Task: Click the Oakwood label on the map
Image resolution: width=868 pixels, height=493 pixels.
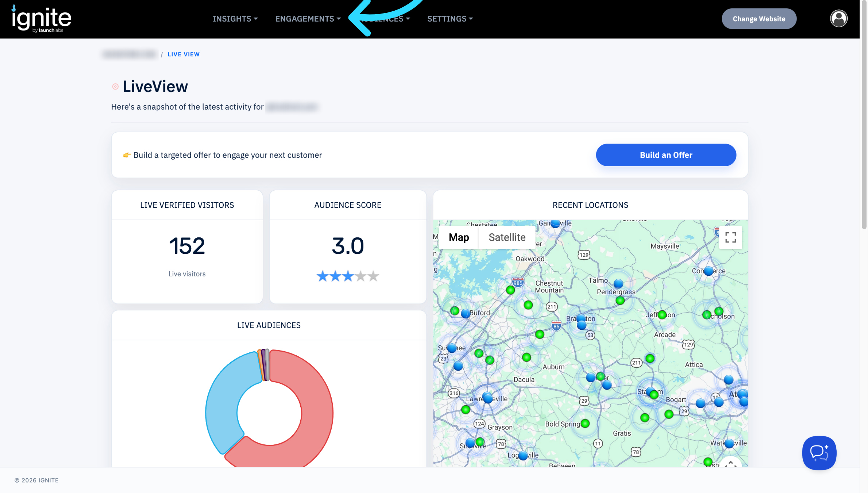Action: [x=530, y=259]
